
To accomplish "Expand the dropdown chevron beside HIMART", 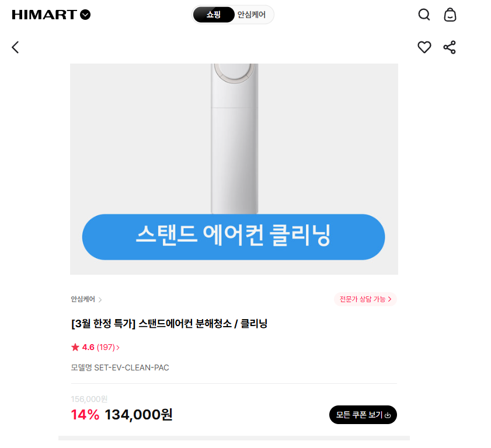I will point(85,15).
